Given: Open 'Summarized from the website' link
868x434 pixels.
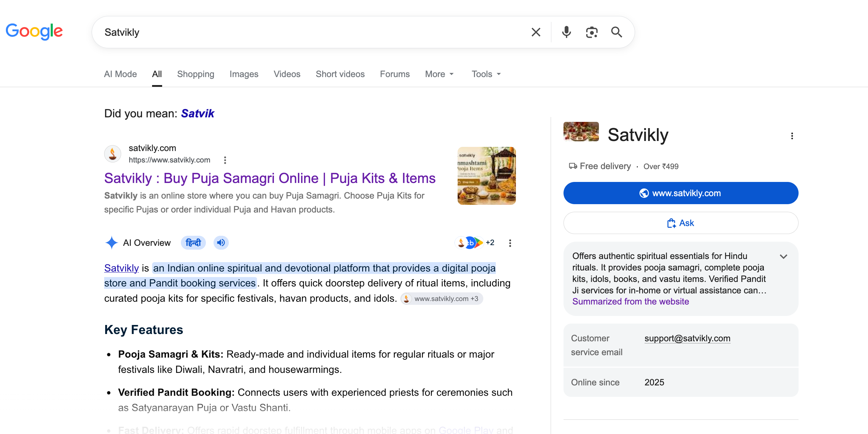Looking at the screenshot, I should click(x=631, y=301).
